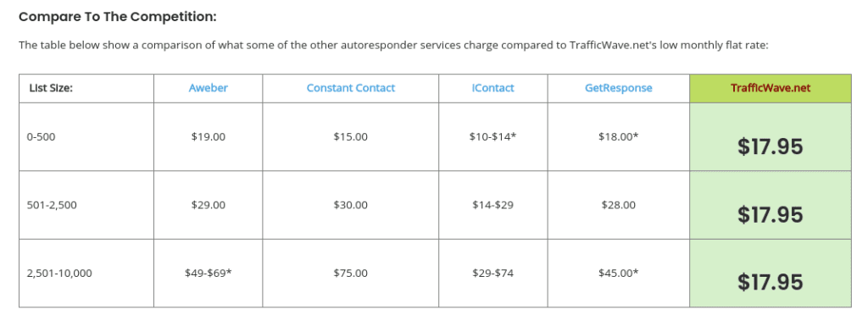Select the List Size header cell

86,88
